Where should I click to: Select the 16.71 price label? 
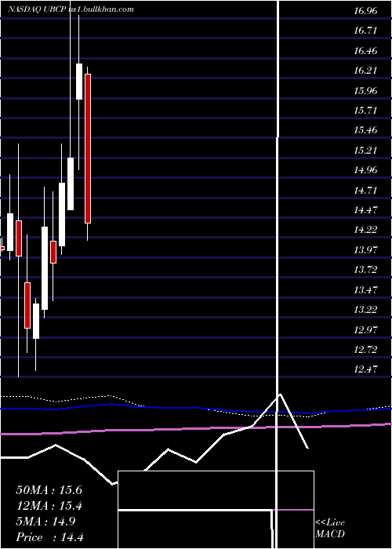click(x=365, y=31)
